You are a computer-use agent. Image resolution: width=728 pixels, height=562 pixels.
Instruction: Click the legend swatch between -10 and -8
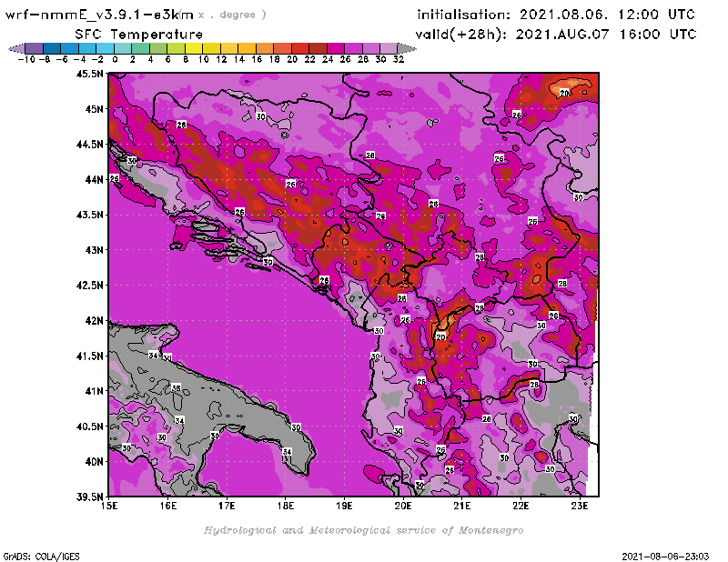(35, 48)
